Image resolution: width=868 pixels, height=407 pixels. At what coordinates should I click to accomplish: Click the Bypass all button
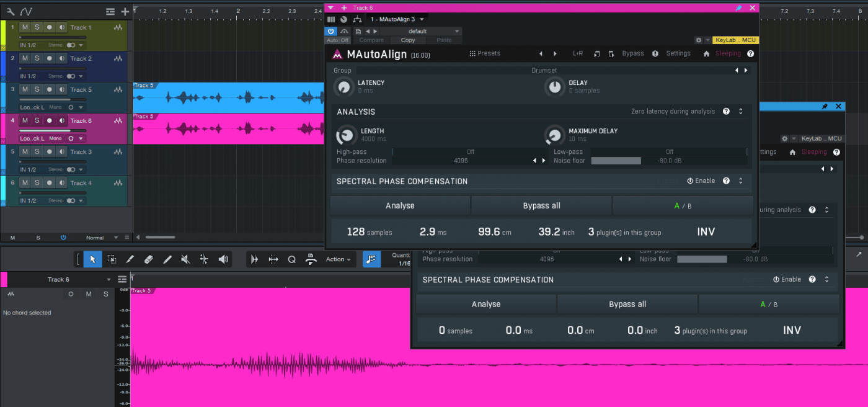pos(541,205)
